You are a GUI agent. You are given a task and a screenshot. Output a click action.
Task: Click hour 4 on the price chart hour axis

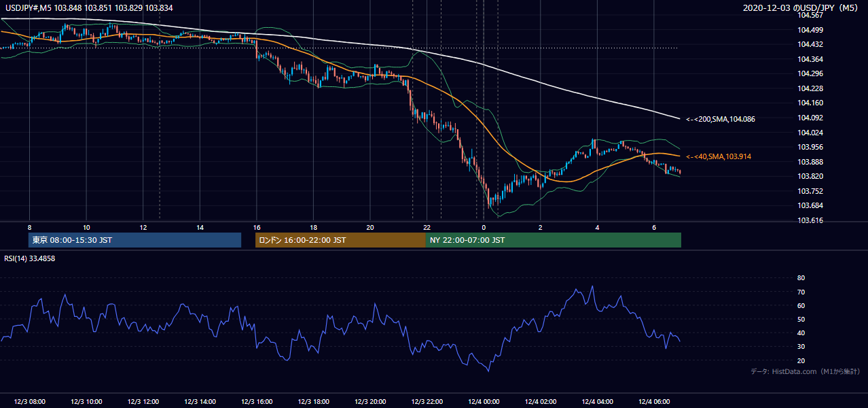(598, 227)
